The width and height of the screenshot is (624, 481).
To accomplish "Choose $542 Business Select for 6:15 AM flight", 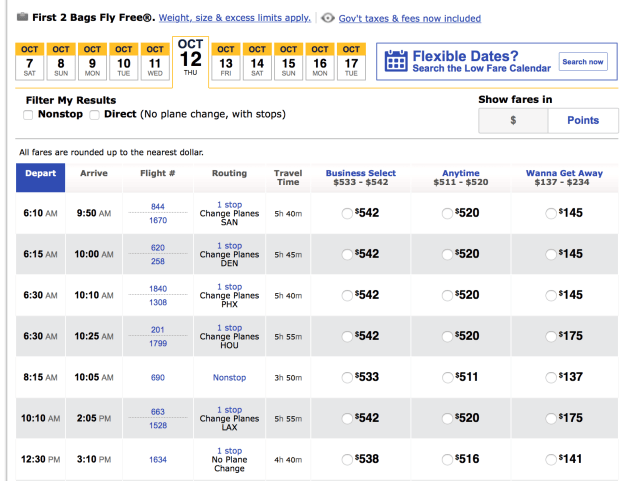I will pyautogui.click(x=347, y=255).
